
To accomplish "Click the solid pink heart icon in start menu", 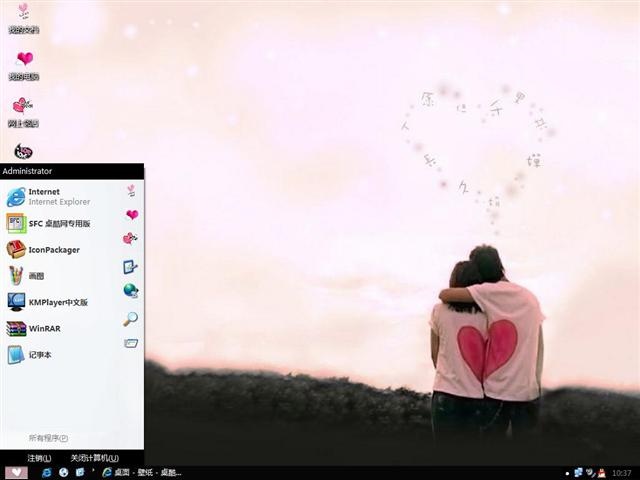I will point(132,214).
